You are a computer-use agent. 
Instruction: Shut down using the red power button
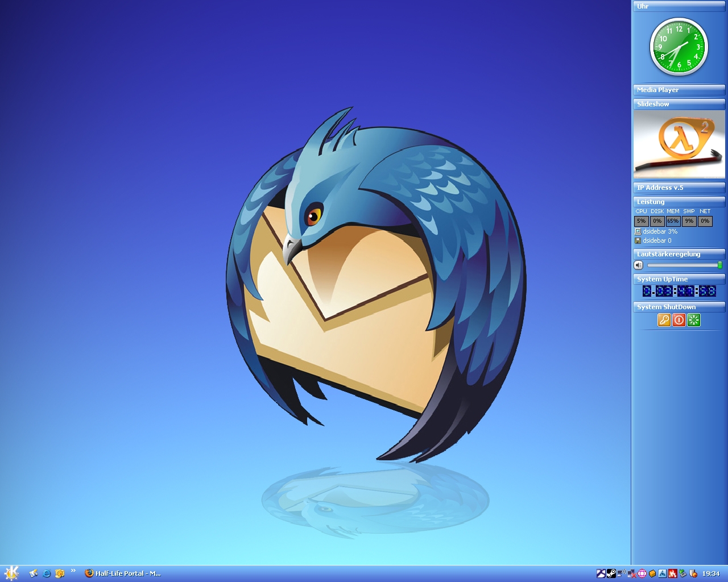(x=679, y=320)
